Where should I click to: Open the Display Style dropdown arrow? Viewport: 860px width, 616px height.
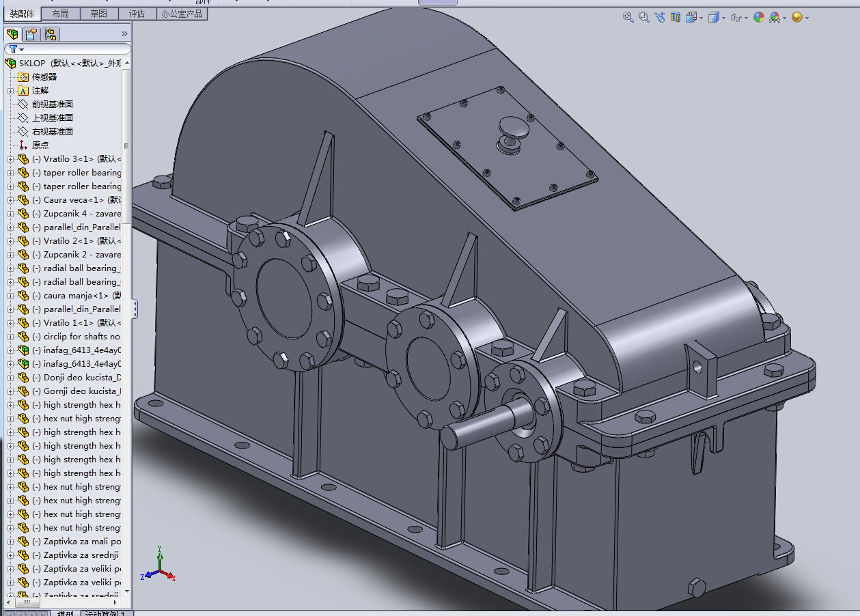click(723, 18)
